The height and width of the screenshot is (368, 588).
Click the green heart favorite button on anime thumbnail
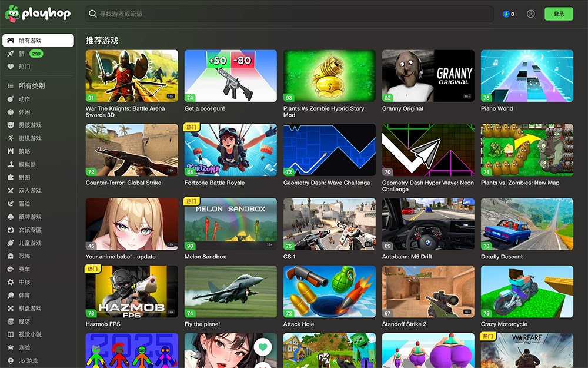[262, 347]
